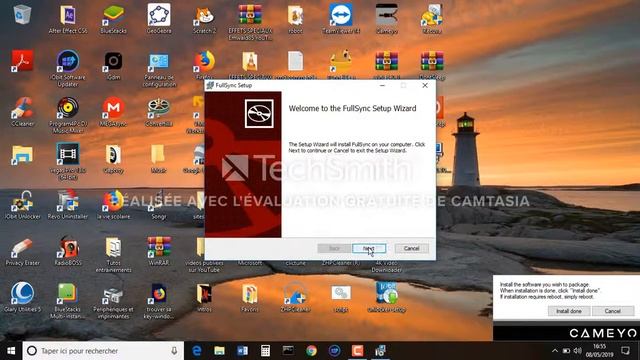Select the Scratch 2 desktop shortcut
The width and height of the screenshot is (640, 360).
click(204, 19)
